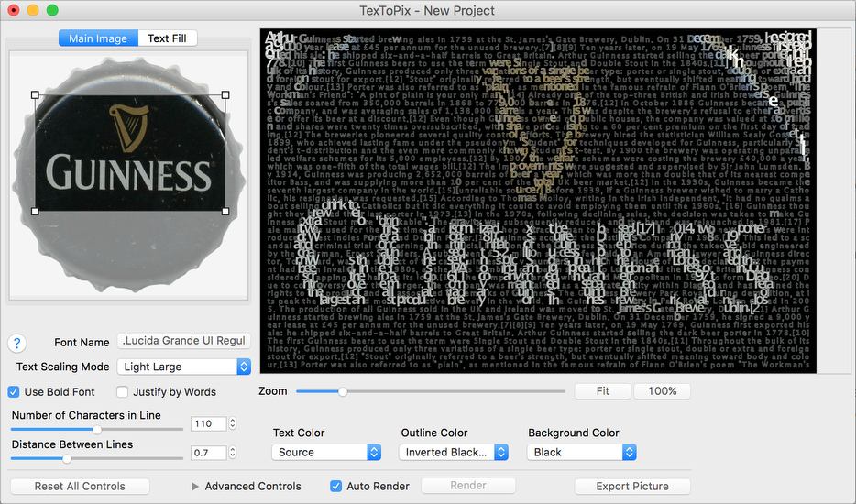Click the rendered text picture preview
The image size is (856, 504).
538,201
